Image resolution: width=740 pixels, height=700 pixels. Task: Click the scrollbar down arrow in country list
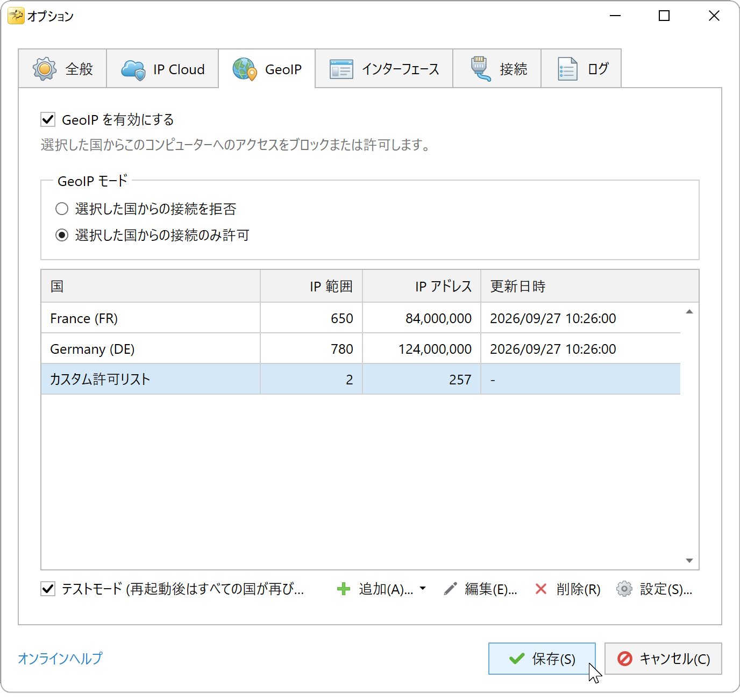(x=689, y=561)
